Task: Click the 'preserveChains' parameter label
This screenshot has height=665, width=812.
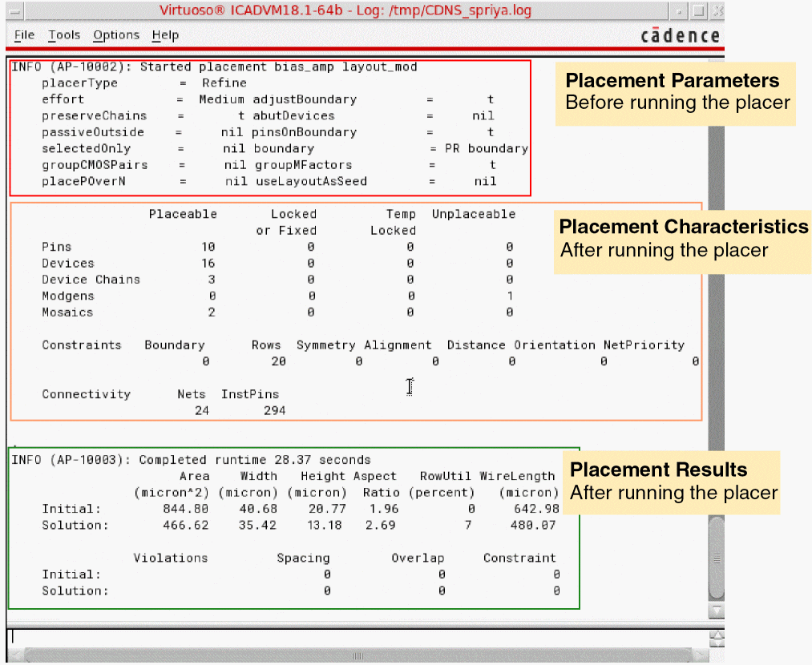Action: (95, 116)
